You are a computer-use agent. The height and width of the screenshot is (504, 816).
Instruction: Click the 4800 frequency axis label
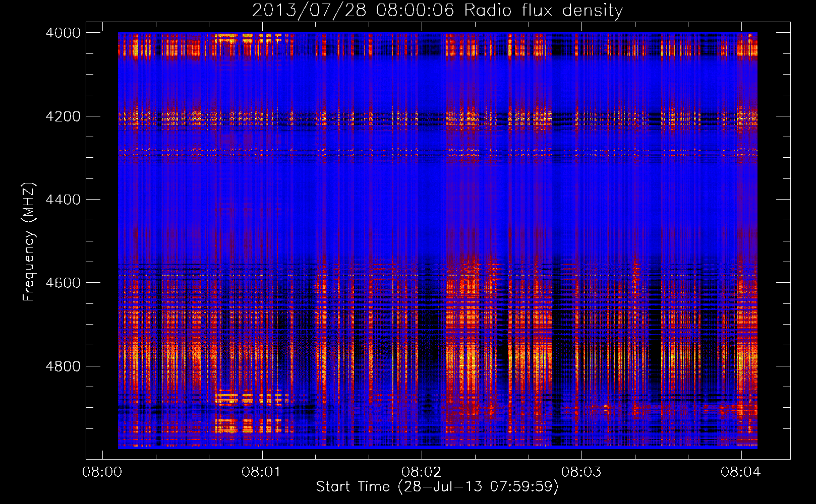[63, 366]
